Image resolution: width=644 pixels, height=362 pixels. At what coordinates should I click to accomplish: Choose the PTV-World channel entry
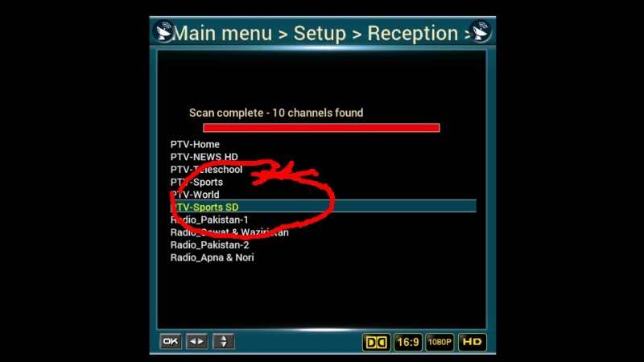click(195, 195)
